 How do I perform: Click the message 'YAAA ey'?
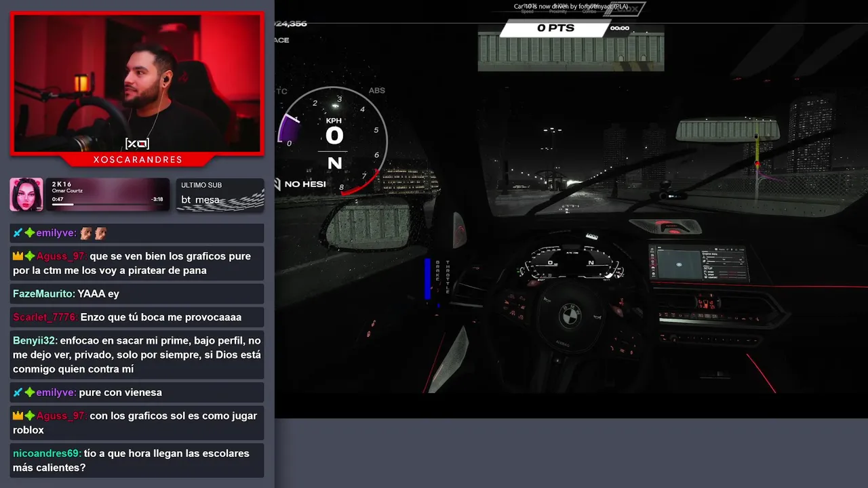tap(98, 293)
